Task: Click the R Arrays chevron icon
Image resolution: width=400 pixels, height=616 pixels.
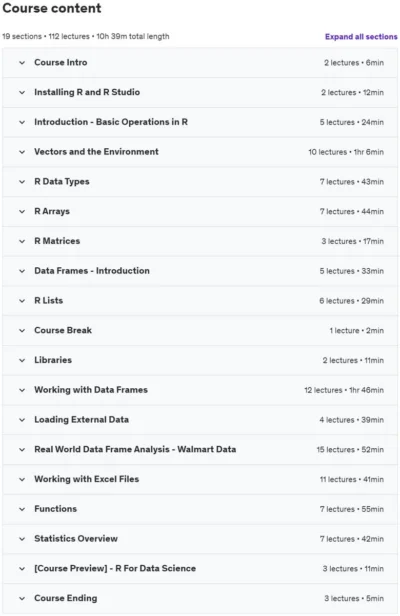Action: [22, 211]
